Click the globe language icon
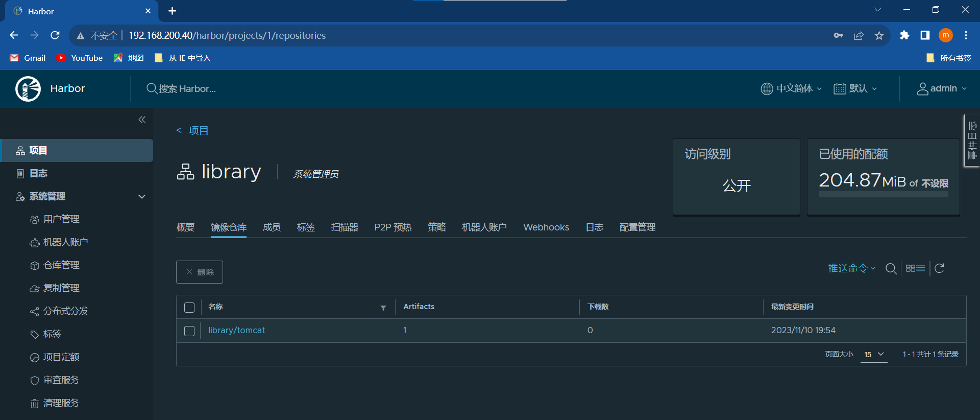 pos(767,88)
